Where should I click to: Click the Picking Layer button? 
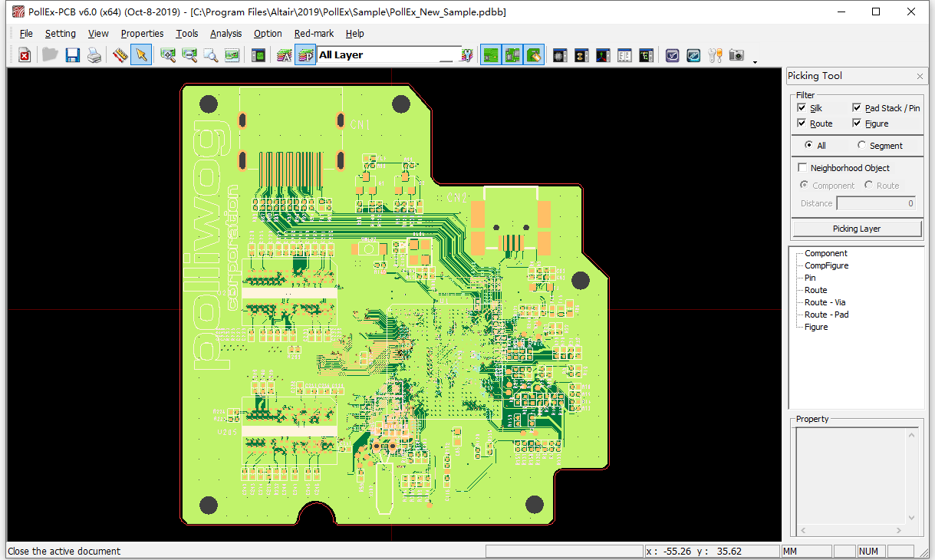tap(857, 229)
